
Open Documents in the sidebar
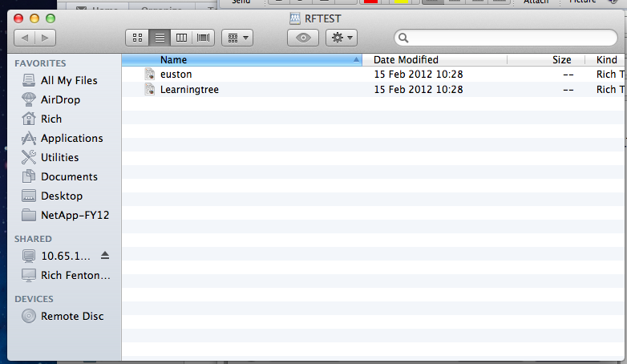point(64,176)
